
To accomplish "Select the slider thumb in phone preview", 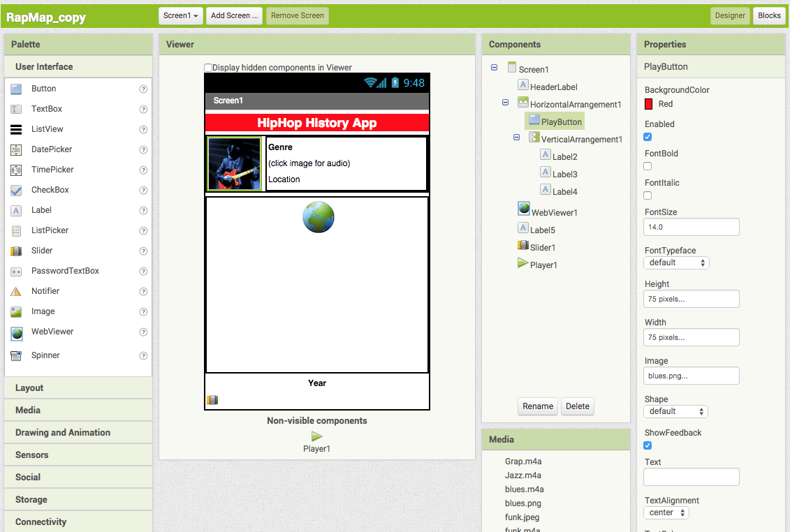I will [x=212, y=400].
